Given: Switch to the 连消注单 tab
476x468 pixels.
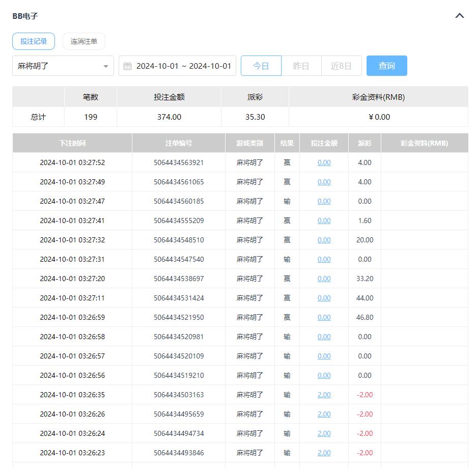Looking at the screenshot, I should (x=84, y=41).
